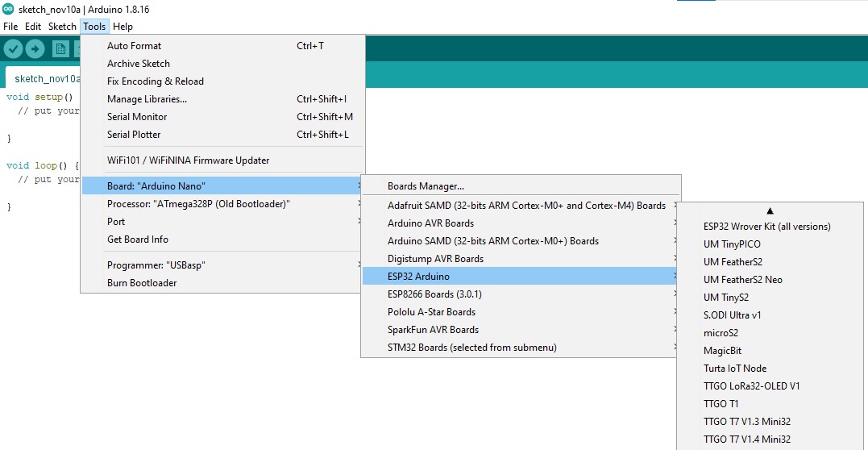The height and width of the screenshot is (450, 868).
Task: Open the Help menu
Action: point(123,27)
